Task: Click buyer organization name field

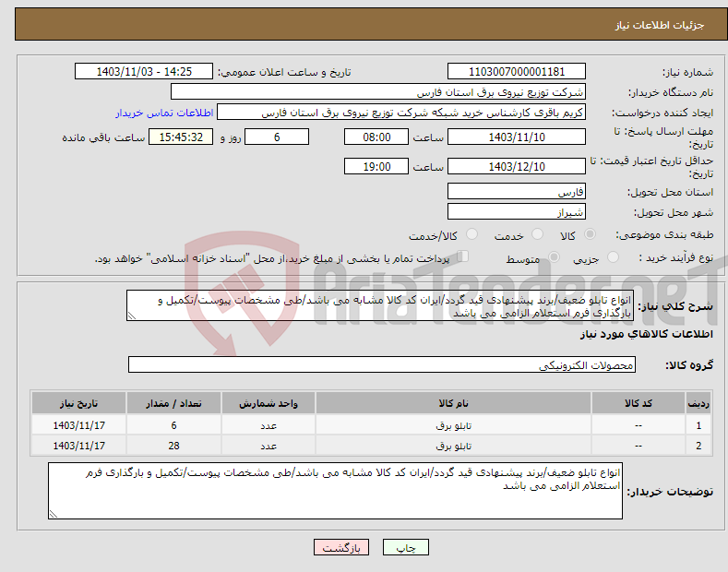Action: pyautogui.click(x=378, y=92)
